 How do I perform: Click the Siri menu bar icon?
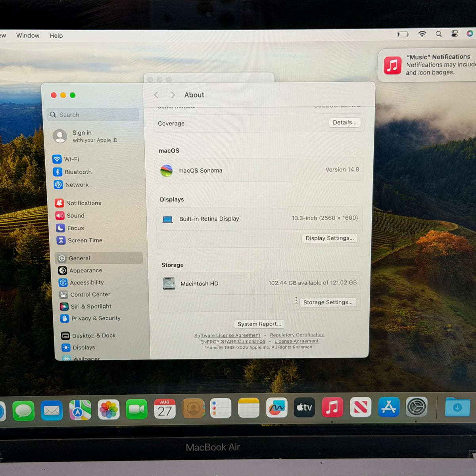pyautogui.click(x=470, y=34)
